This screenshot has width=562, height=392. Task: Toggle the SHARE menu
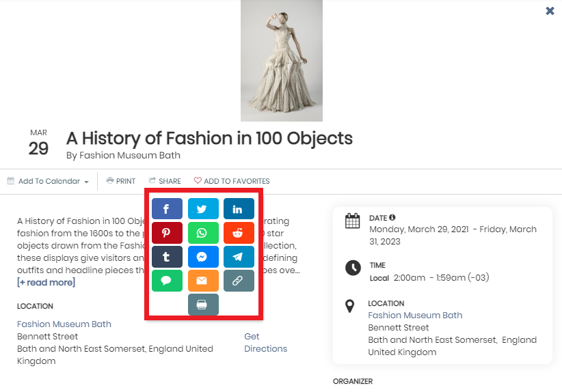(165, 181)
